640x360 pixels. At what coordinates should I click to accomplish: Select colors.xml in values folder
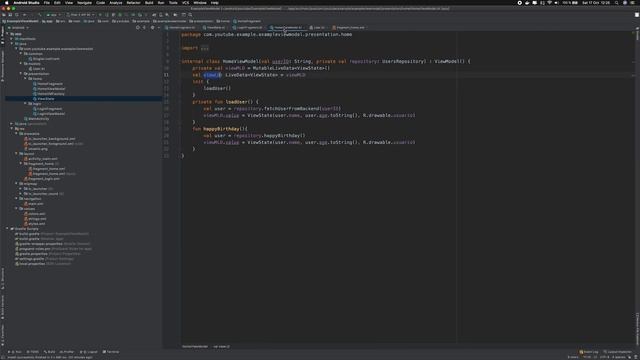[x=36, y=213]
